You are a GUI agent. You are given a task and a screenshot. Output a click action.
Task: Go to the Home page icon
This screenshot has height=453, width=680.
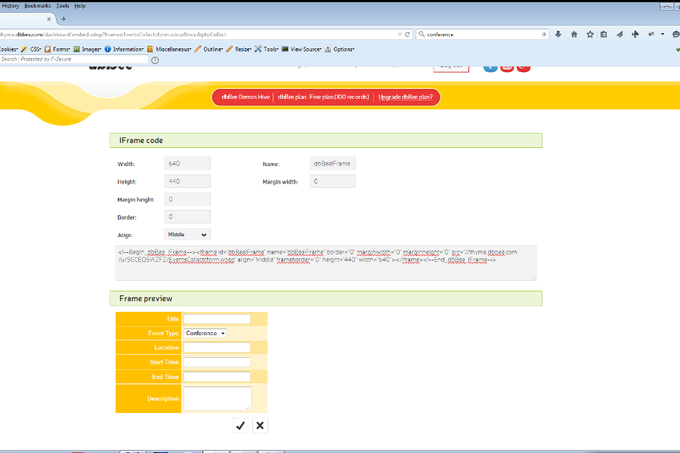pos(574,34)
